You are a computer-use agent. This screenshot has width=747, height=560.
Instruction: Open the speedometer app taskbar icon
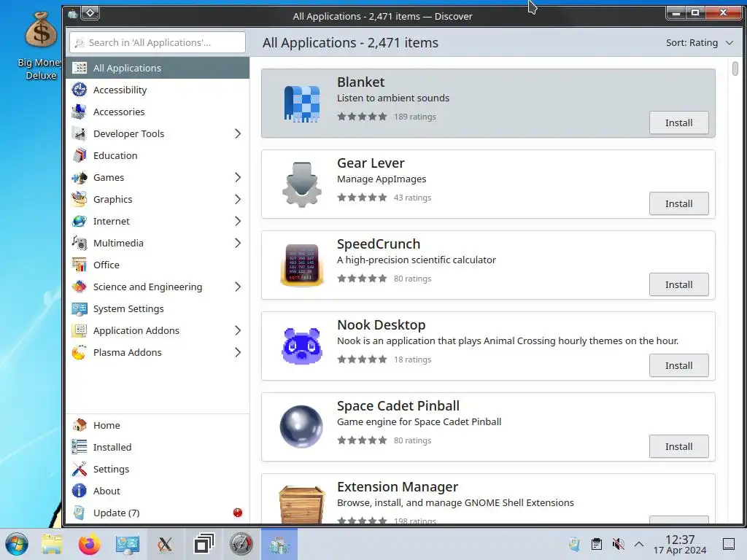241,544
